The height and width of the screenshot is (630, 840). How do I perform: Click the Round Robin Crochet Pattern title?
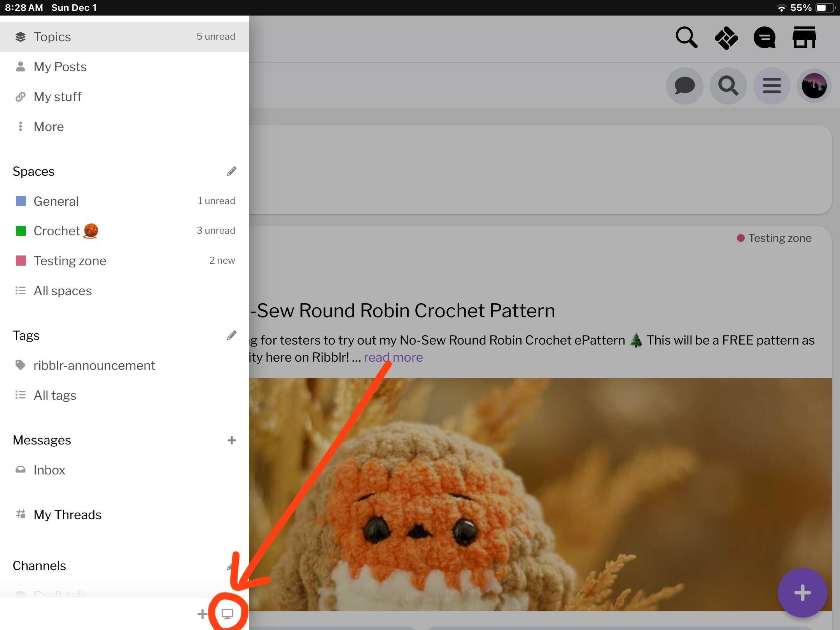[402, 310]
